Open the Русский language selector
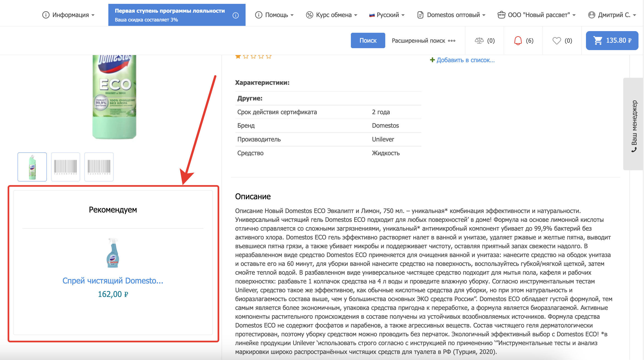Image resolution: width=644 pixels, height=360 pixels. point(387,15)
